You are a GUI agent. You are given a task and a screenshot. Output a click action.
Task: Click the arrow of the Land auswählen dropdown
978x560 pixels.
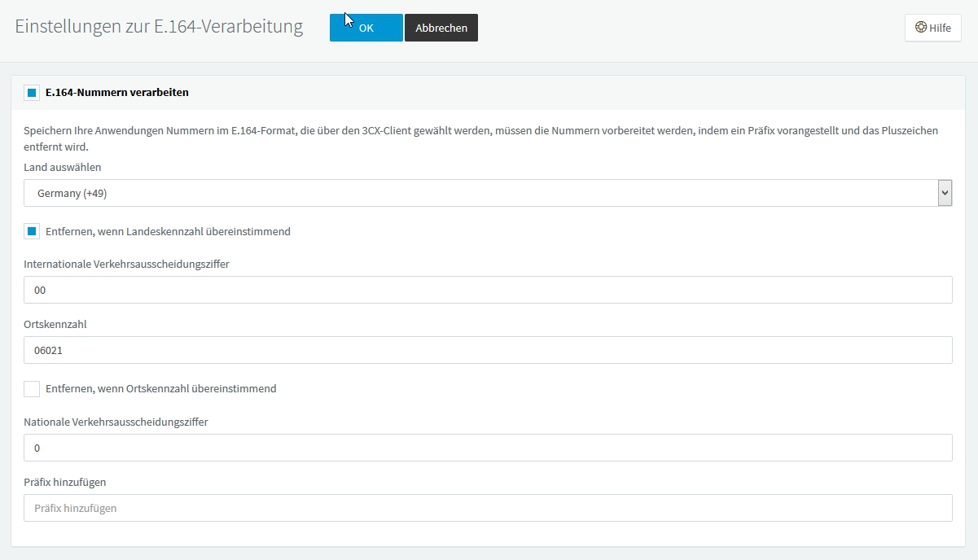point(945,194)
